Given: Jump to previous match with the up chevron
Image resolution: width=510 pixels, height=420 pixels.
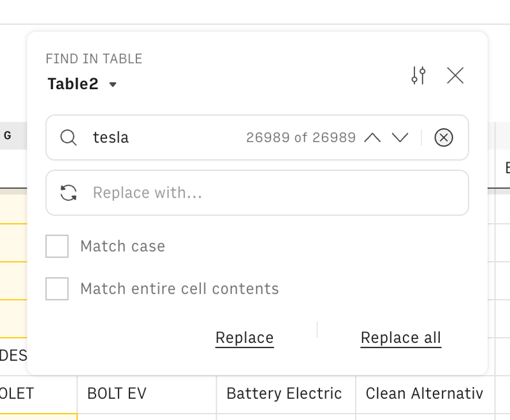Looking at the screenshot, I should coord(373,138).
